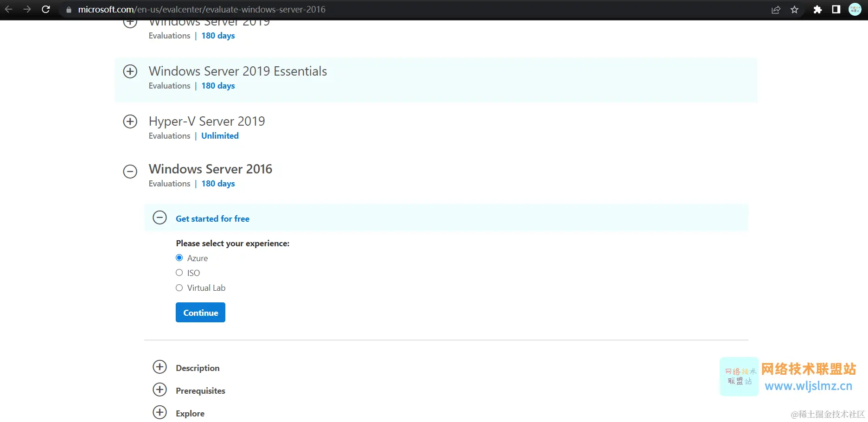
Task: Click the Description label text
Action: pos(198,368)
